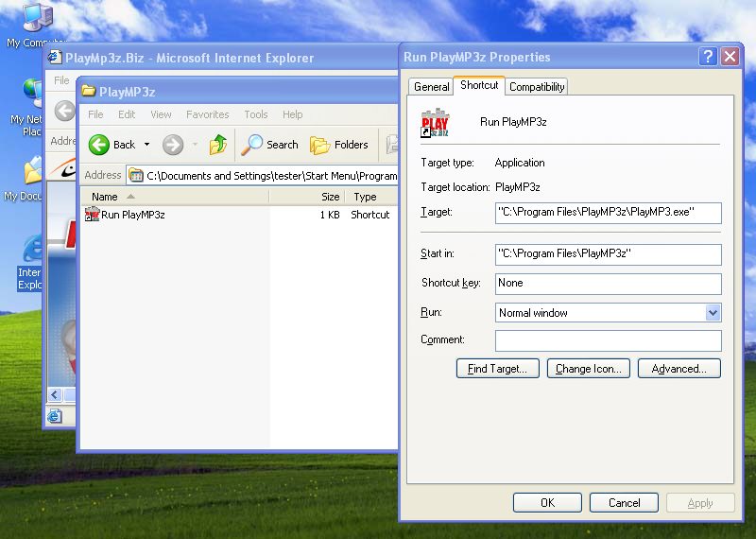The image size is (756, 539).
Task: Switch to the Compatibility tab
Action: (x=537, y=87)
